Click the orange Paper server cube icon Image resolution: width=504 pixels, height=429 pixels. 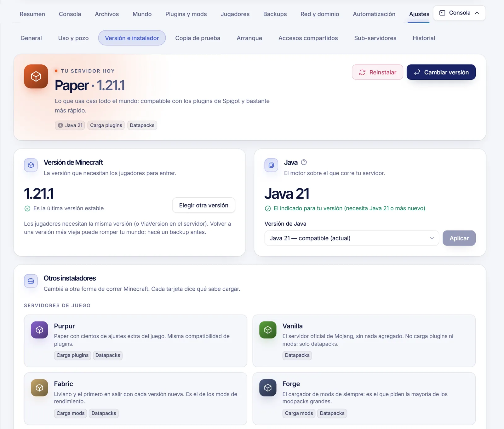tap(36, 76)
